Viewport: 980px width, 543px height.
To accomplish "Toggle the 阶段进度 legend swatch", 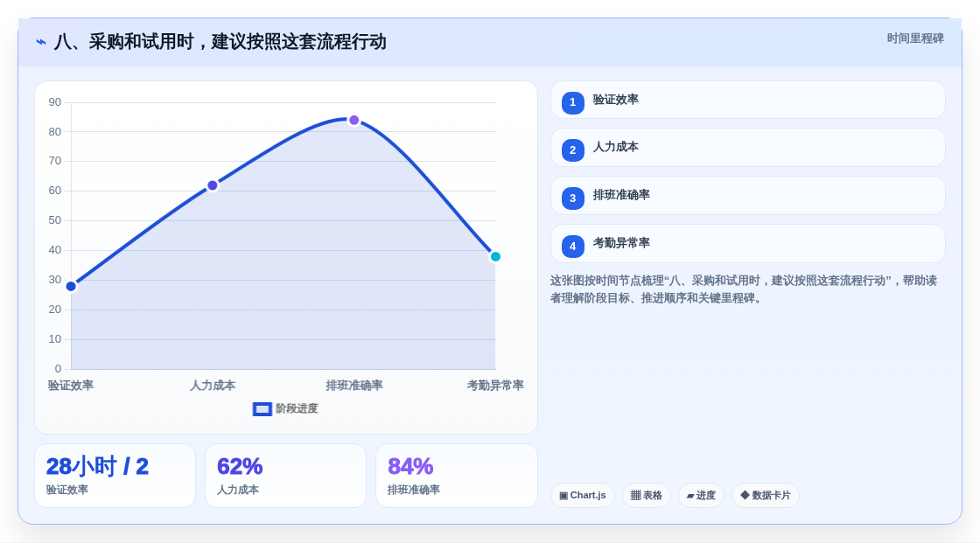I will click(262, 409).
